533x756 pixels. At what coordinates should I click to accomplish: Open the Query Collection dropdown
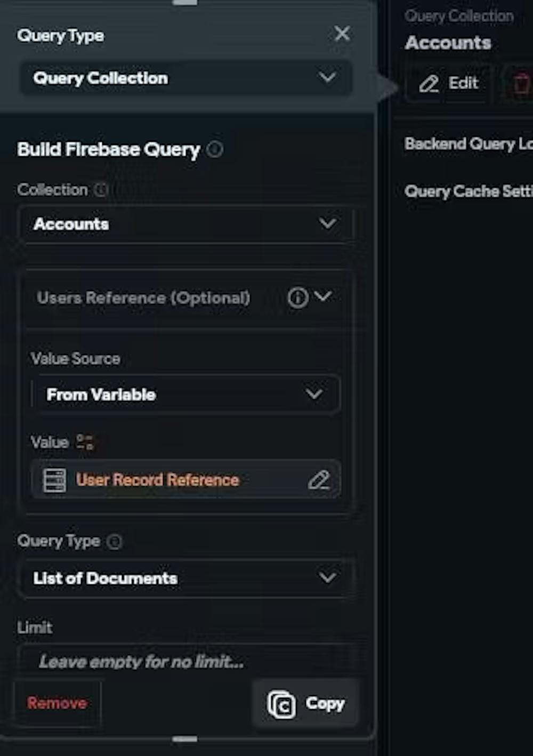click(x=185, y=78)
